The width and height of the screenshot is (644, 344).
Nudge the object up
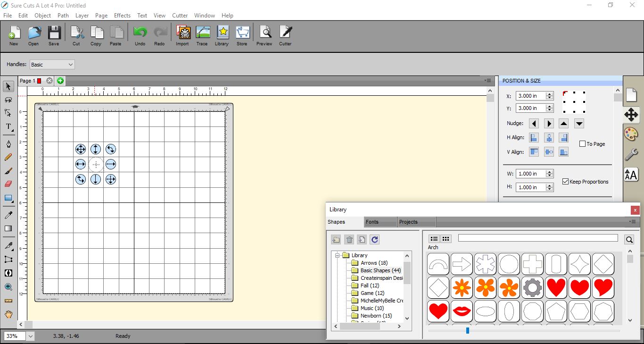[x=564, y=124]
